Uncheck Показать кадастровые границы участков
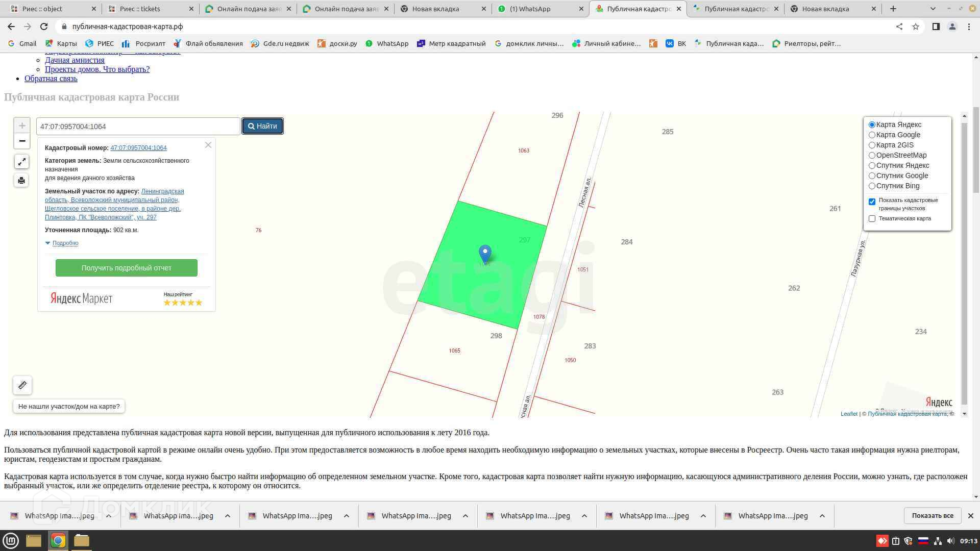Image resolution: width=980 pixels, height=551 pixels. click(x=872, y=202)
